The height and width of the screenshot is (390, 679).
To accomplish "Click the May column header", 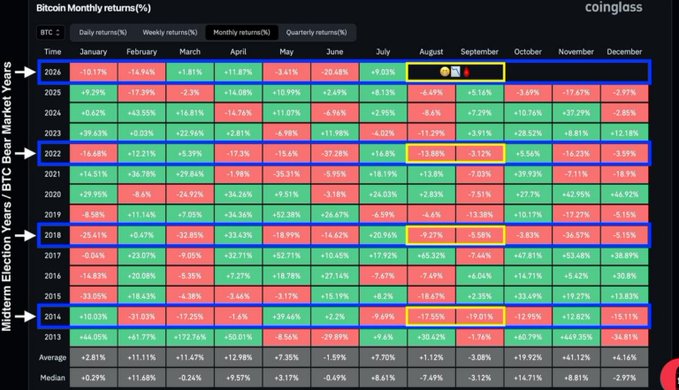I will [x=286, y=52].
